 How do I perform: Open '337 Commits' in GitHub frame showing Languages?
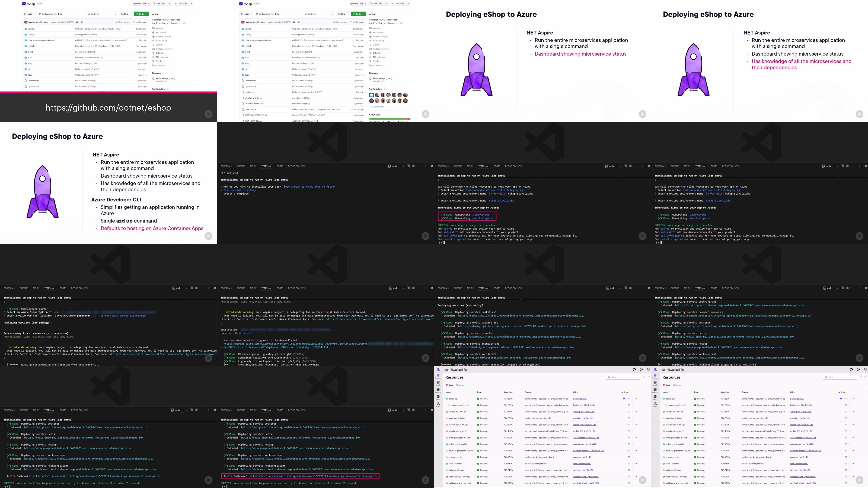coord(357,22)
